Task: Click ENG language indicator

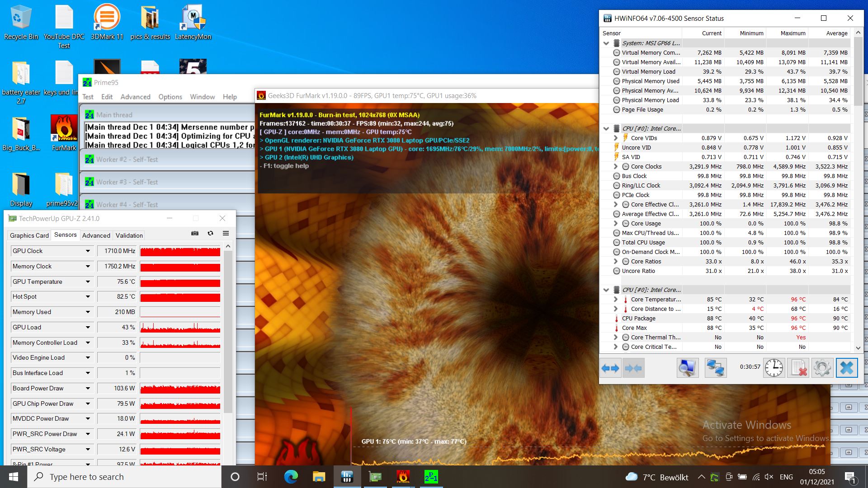Action: point(786,477)
